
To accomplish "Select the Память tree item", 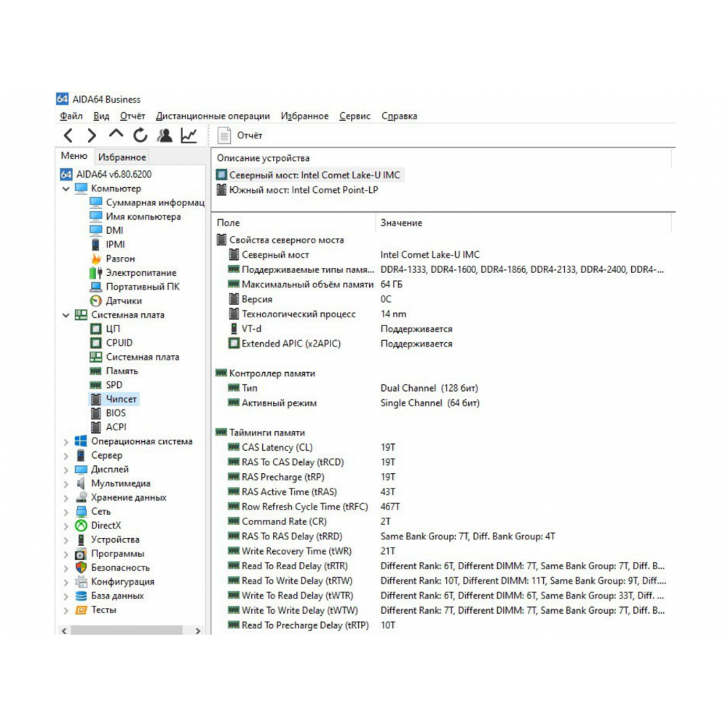I will click(122, 371).
